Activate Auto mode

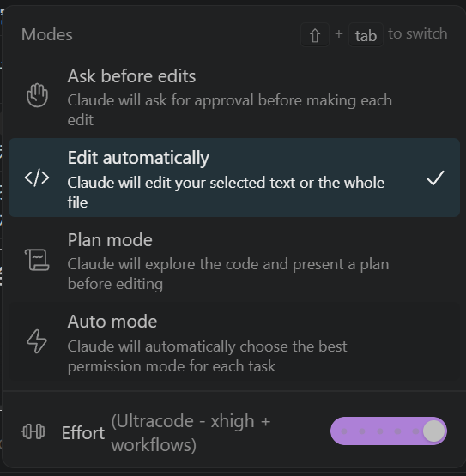[234, 341]
